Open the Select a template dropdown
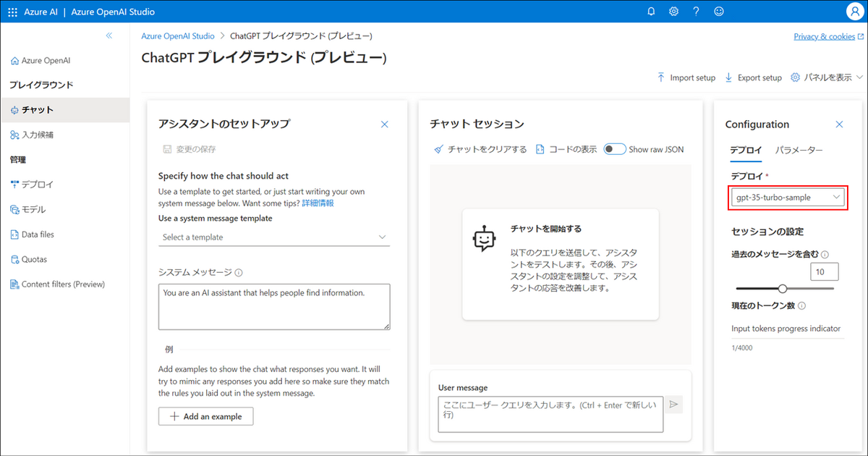Image resolution: width=868 pixels, height=456 pixels. (274, 237)
